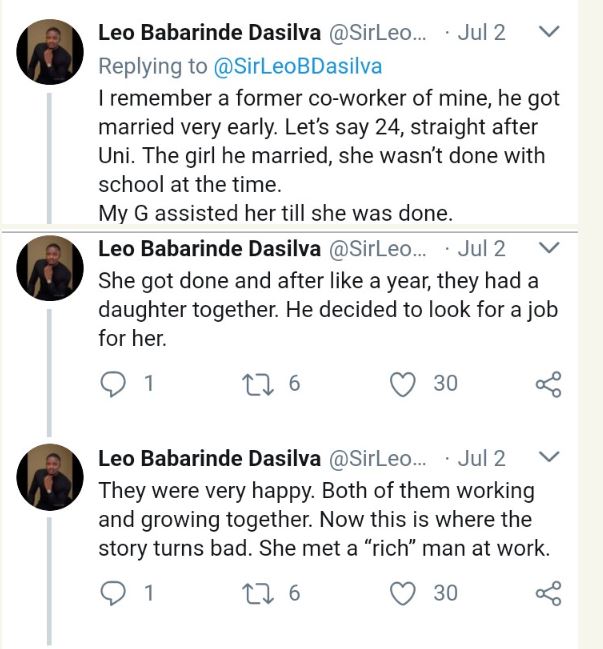Like the "They were very happy" tweet
Image resolution: width=603 pixels, height=649 pixels.
click(x=403, y=593)
